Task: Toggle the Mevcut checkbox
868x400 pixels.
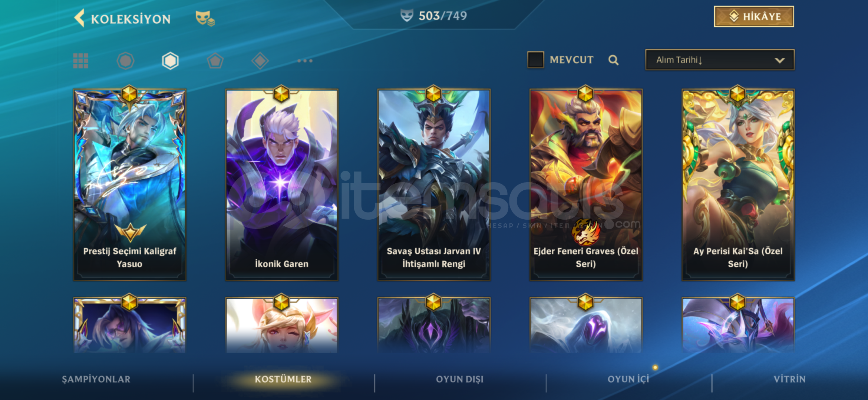Action: click(x=535, y=60)
